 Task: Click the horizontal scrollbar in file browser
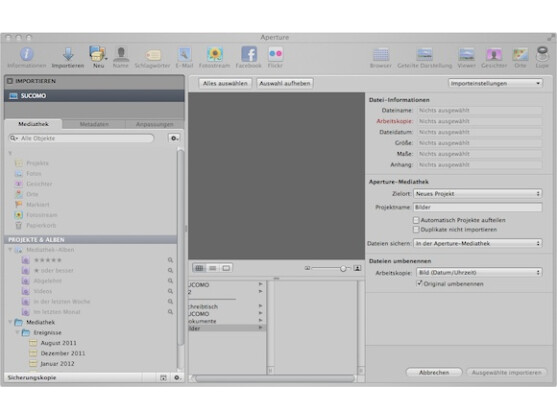click(275, 379)
